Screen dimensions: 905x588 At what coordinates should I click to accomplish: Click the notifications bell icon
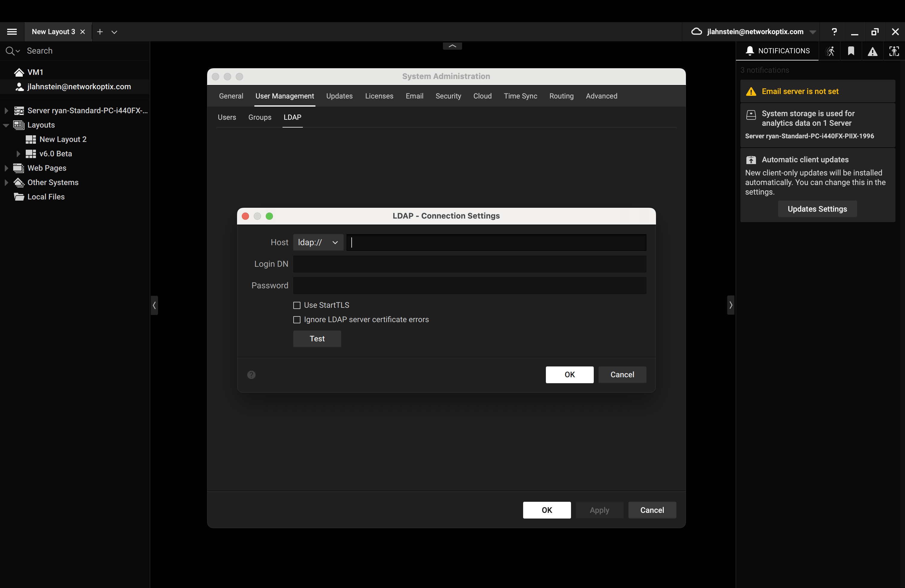(x=749, y=51)
